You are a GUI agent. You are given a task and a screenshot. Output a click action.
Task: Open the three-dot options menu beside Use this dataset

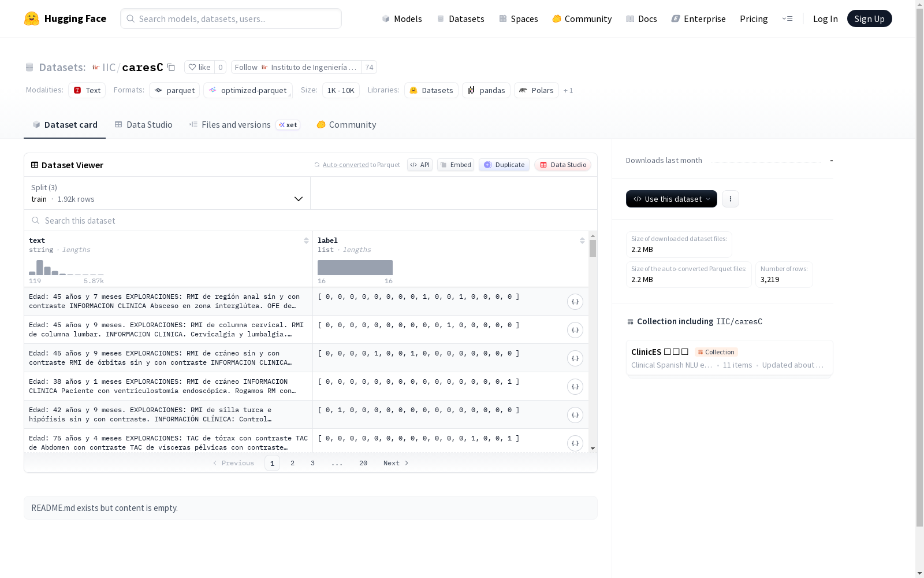[x=730, y=199]
